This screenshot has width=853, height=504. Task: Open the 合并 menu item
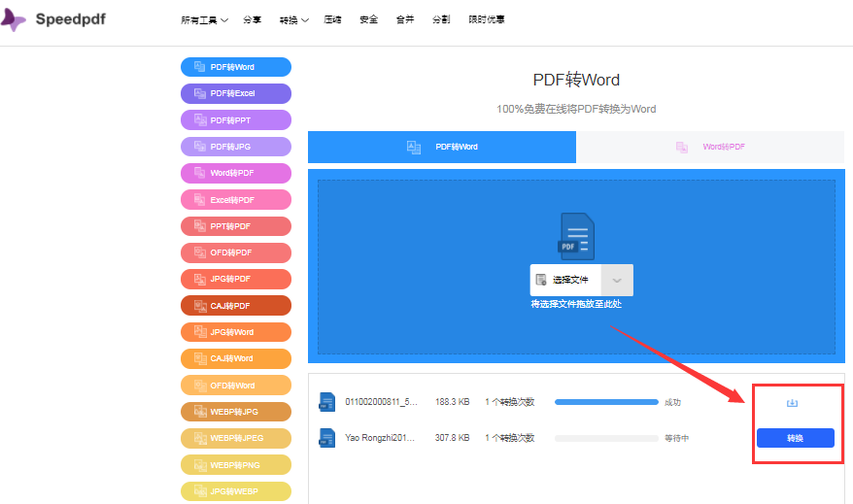[x=405, y=19]
